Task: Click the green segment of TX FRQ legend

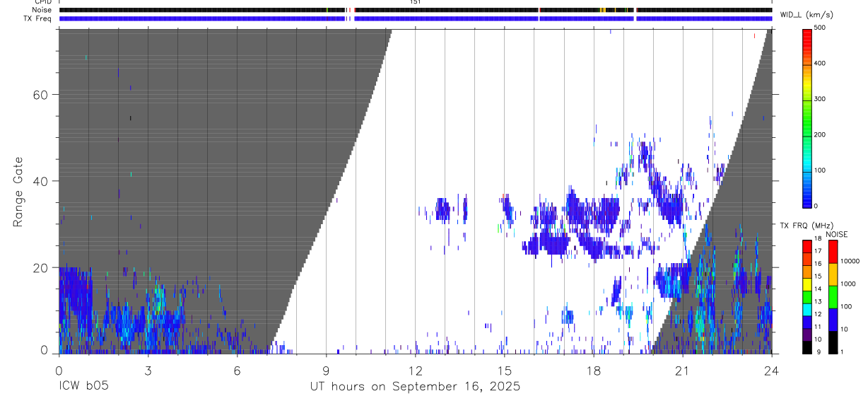Action: pos(807,297)
